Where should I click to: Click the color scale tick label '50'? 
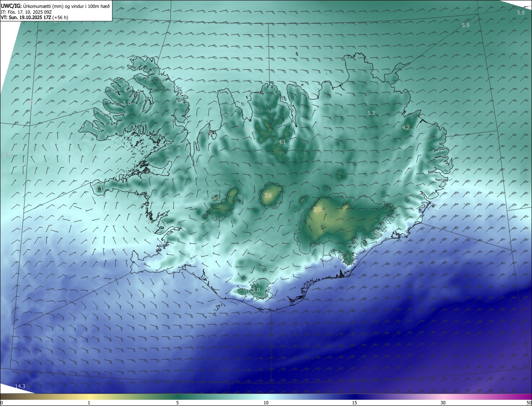(529, 403)
